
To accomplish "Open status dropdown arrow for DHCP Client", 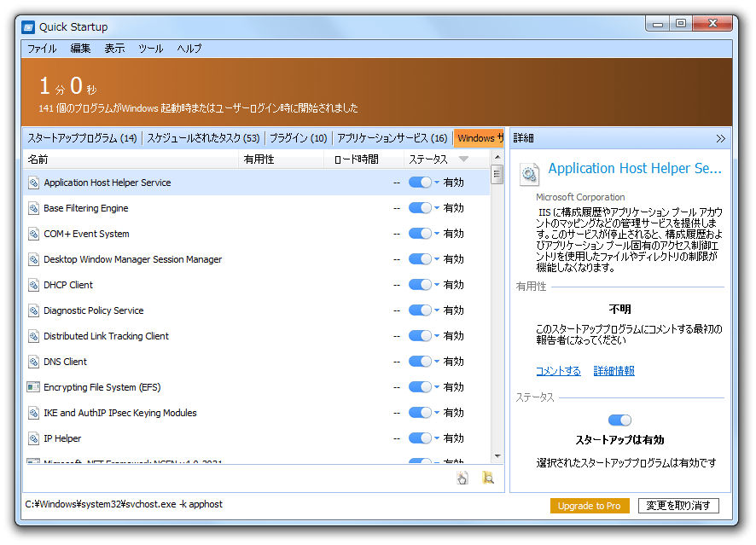I will (437, 284).
